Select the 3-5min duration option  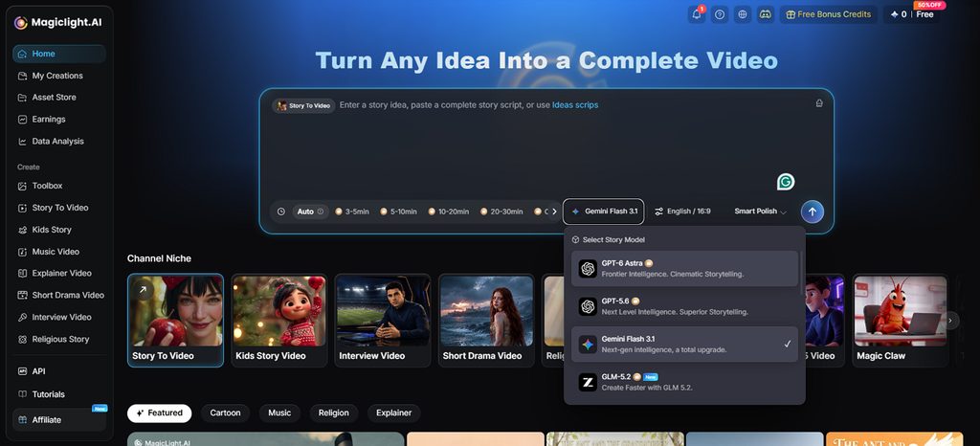coord(352,212)
